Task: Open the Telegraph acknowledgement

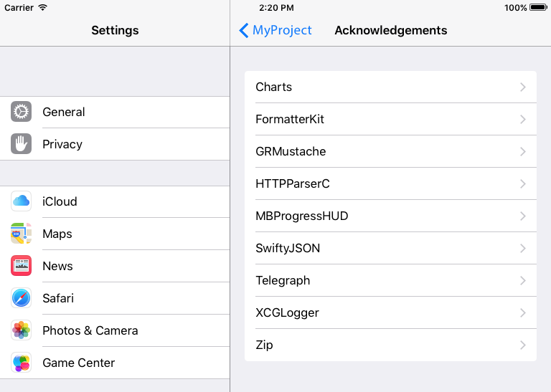Action: (283, 280)
